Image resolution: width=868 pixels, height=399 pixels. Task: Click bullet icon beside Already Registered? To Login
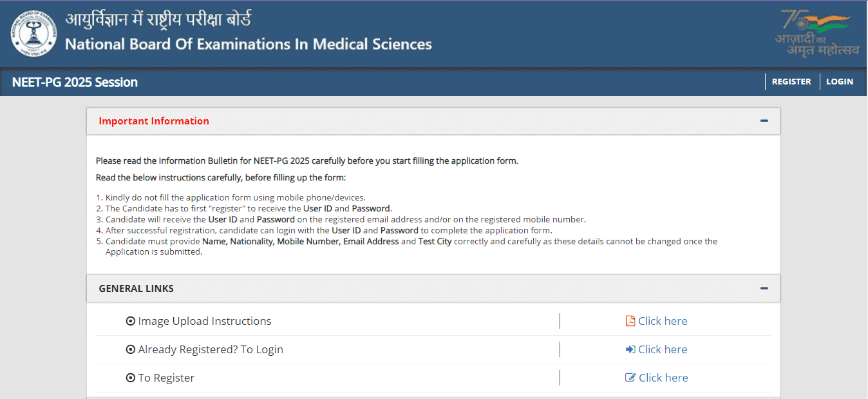pyautogui.click(x=131, y=349)
